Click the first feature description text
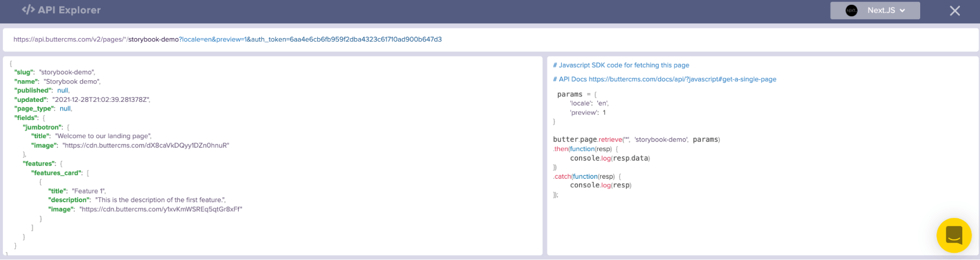The height and width of the screenshot is (260, 980). (160, 200)
